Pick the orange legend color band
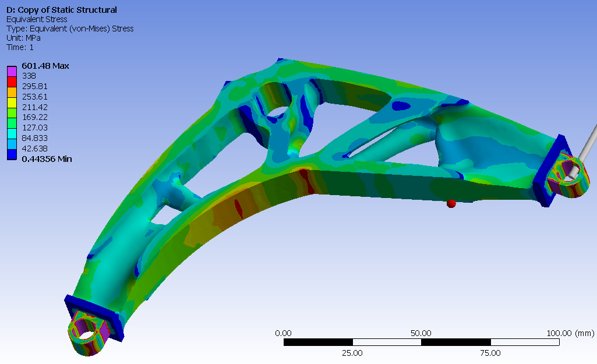Screen dimensions: 597x364 click(x=12, y=92)
